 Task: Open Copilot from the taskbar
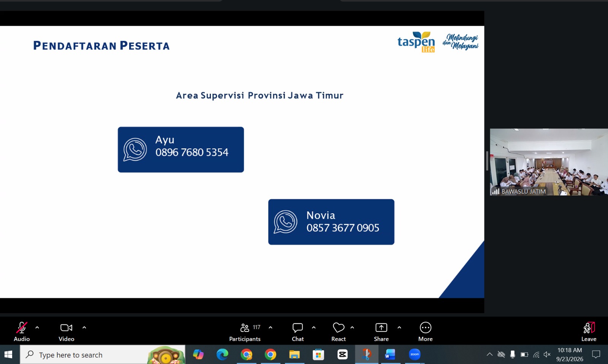coord(198,355)
